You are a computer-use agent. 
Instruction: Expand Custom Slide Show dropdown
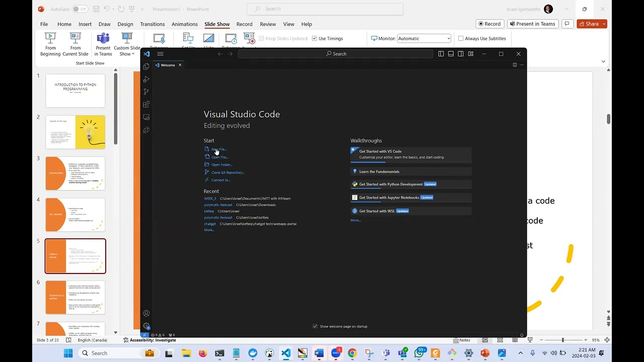point(127,44)
